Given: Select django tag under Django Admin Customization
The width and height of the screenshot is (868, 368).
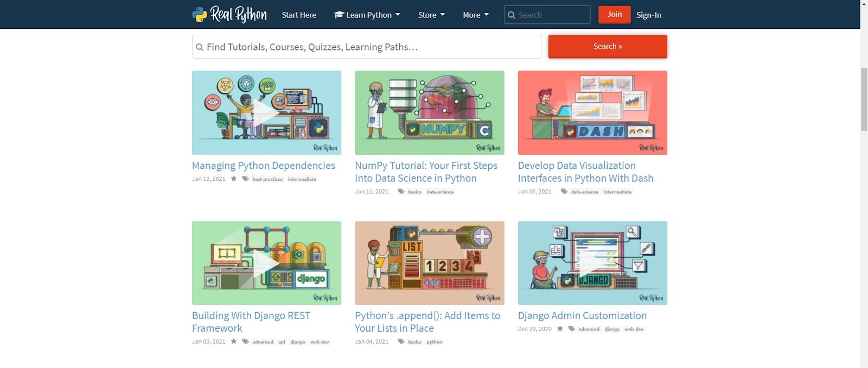Looking at the screenshot, I should click(612, 329).
